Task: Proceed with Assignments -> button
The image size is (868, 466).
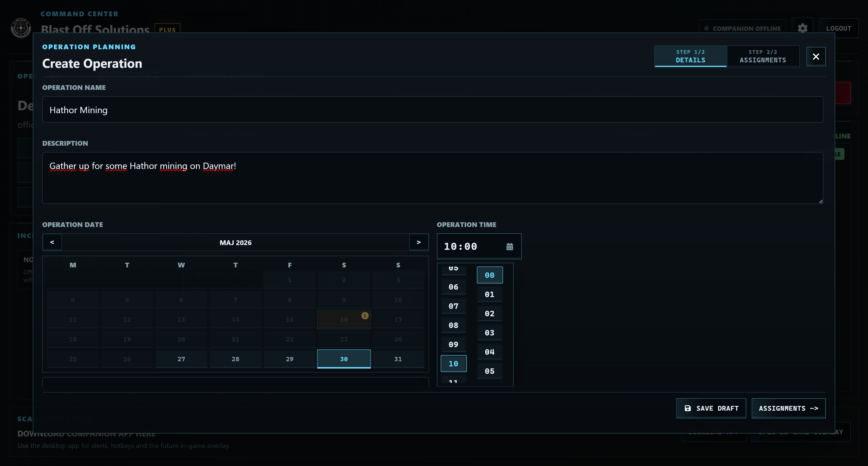Action: coord(788,408)
